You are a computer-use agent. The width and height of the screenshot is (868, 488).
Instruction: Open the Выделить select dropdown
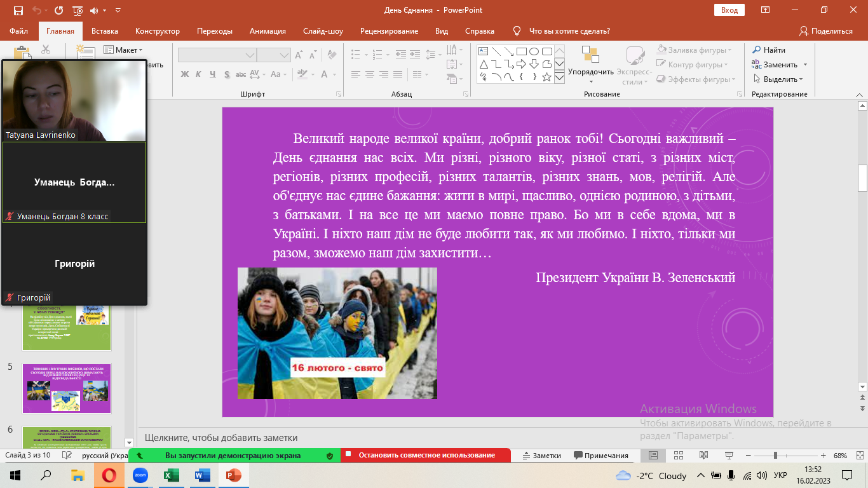[779, 79]
